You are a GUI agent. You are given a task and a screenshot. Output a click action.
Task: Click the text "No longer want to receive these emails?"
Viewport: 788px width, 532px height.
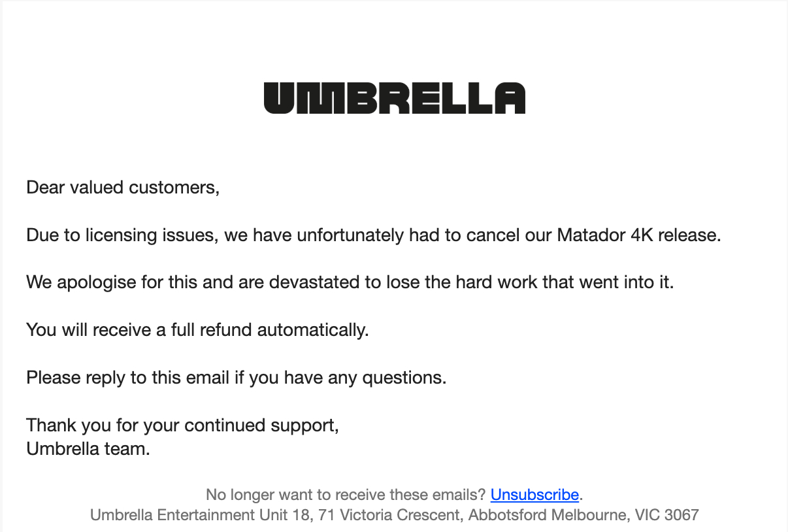[x=346, y=495]
